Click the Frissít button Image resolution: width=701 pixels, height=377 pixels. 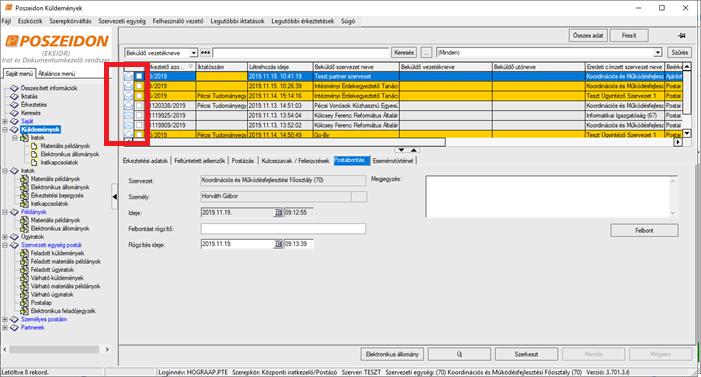[x=629, y=35]
